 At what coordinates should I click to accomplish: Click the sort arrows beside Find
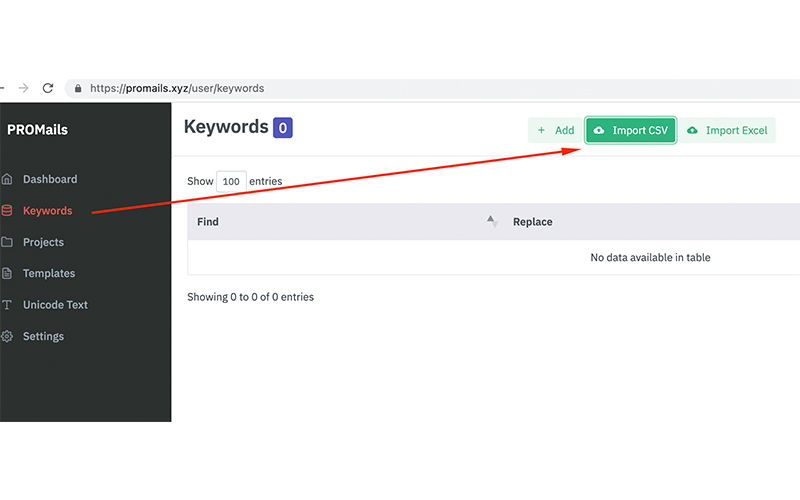pyautogui.click(x=492, y=221)
